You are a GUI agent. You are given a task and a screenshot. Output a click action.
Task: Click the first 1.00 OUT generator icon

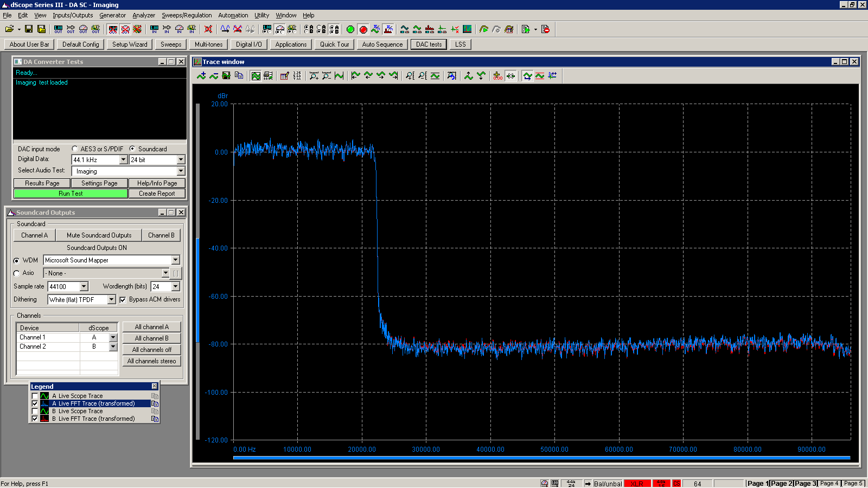[58, 29]
